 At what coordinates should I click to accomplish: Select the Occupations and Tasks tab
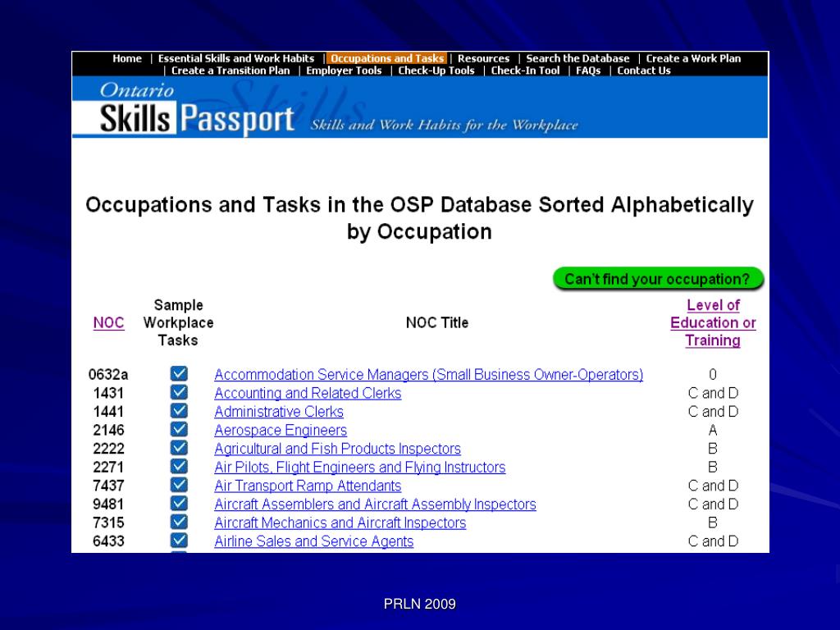click(x=387, y=58)
